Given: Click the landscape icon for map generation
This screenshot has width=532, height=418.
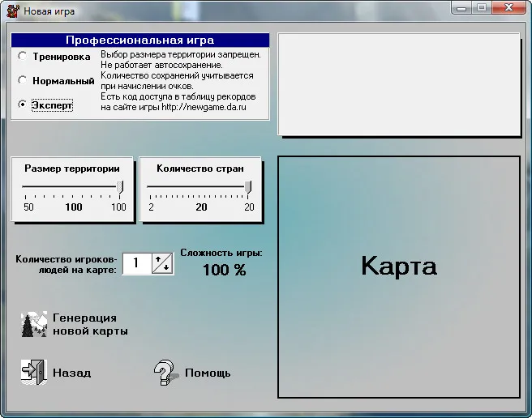Looking at the screenshot, I should pyautogui.click(x=34, y=324).
